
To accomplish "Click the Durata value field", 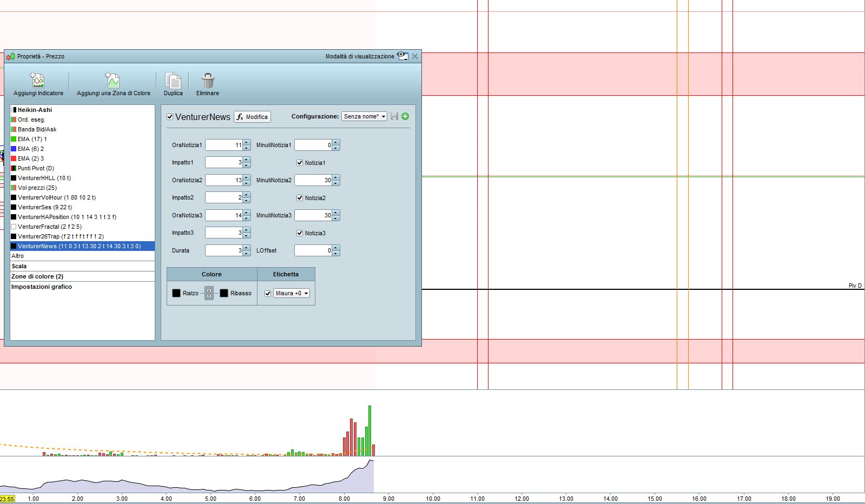I will point(224,250).
